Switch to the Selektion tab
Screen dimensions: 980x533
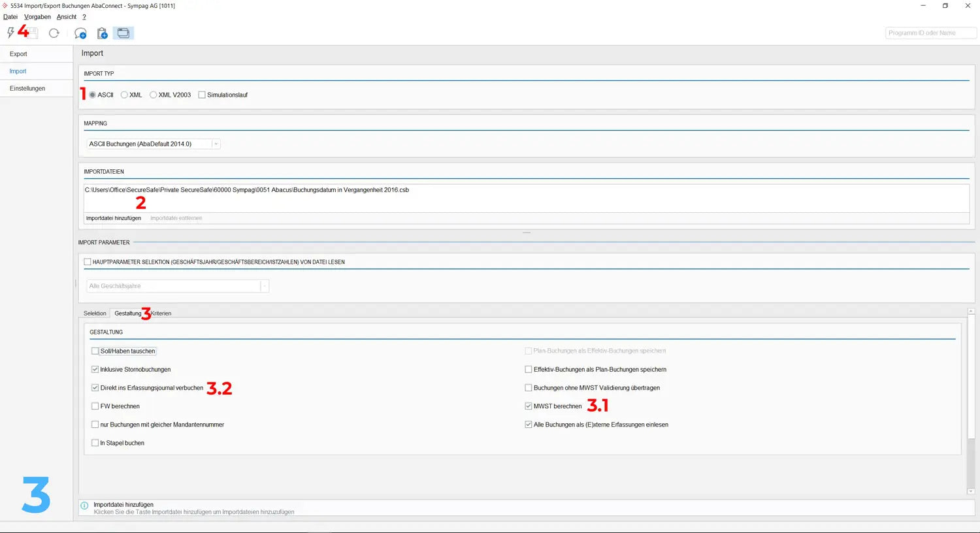[95, 314]
